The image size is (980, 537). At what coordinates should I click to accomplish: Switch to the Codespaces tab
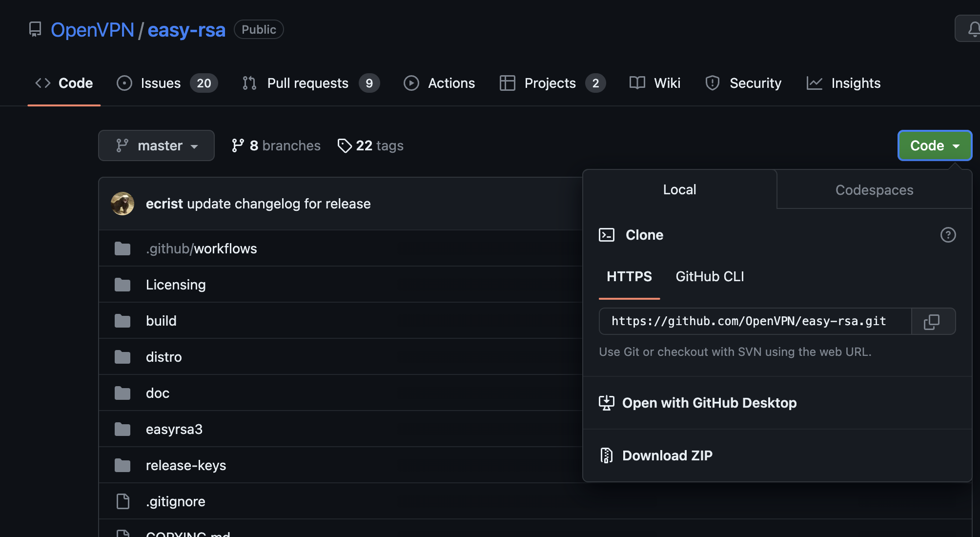tap(874, 190)
